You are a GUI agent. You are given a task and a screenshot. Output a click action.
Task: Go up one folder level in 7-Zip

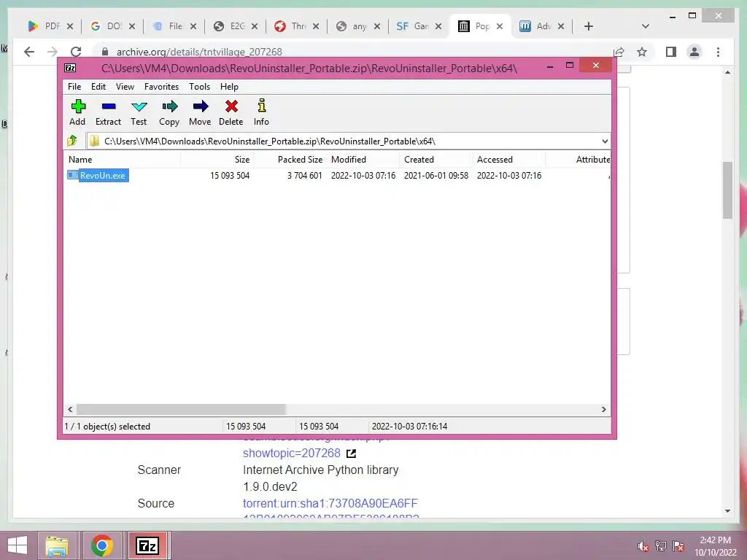[72, 141]
